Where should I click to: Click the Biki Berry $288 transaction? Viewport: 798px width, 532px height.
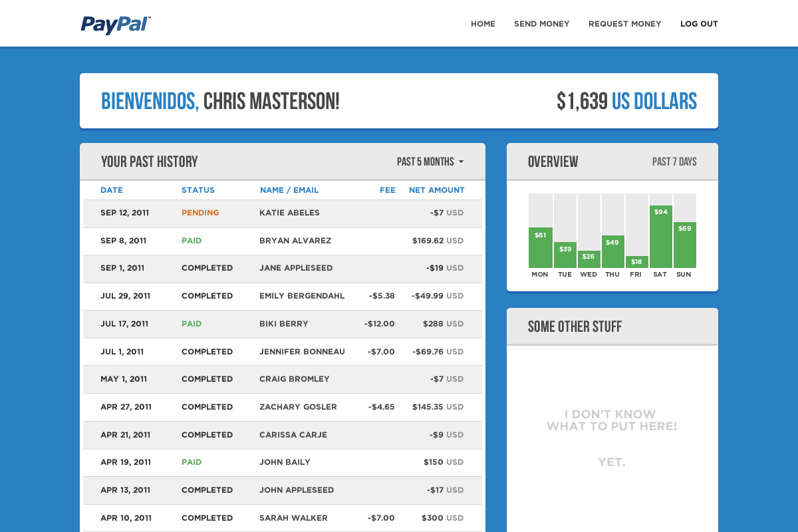tap(283, 325)
